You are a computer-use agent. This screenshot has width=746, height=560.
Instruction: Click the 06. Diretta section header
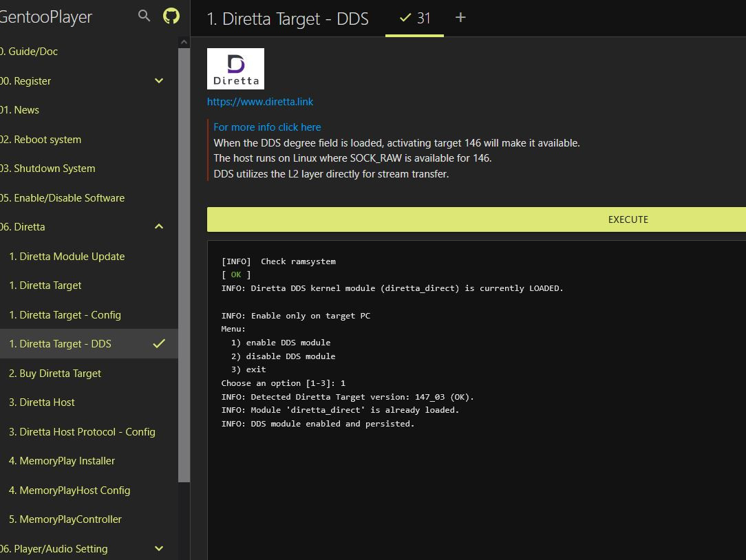pyautogui.click(x=89, y=227)
